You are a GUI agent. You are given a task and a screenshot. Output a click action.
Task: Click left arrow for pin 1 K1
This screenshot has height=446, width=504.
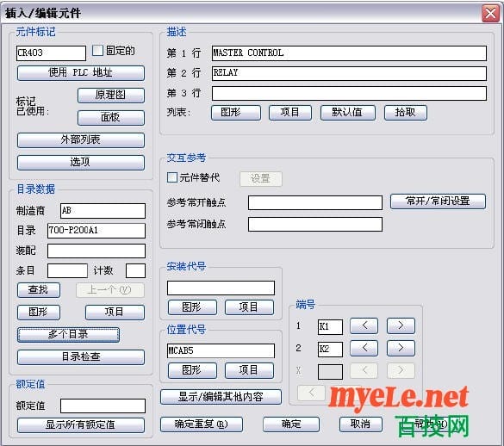tap(364, 325)
